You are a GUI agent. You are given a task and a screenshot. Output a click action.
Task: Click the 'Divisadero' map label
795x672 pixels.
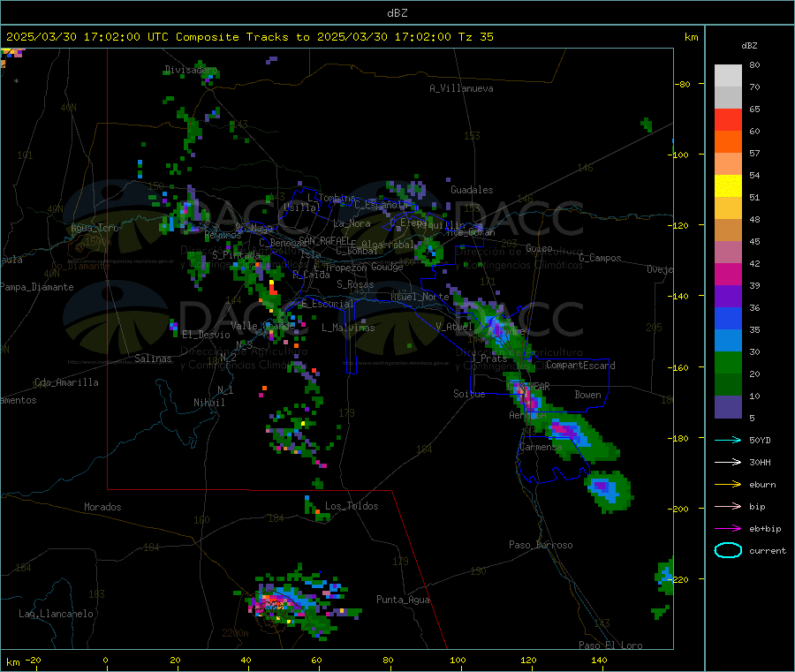(191, 70)
